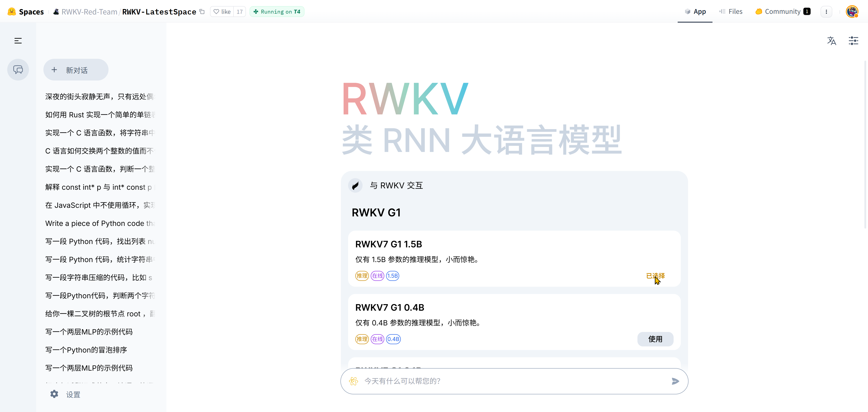The image size is (868, 412).
Task: Click the atom icon in the input box
Action: click(x=354, y=381)
